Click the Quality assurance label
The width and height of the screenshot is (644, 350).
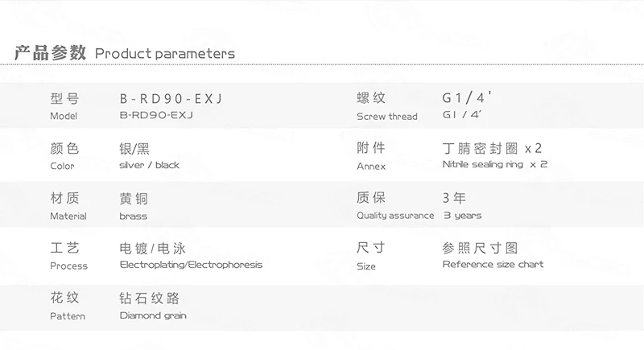coord(395,216)
